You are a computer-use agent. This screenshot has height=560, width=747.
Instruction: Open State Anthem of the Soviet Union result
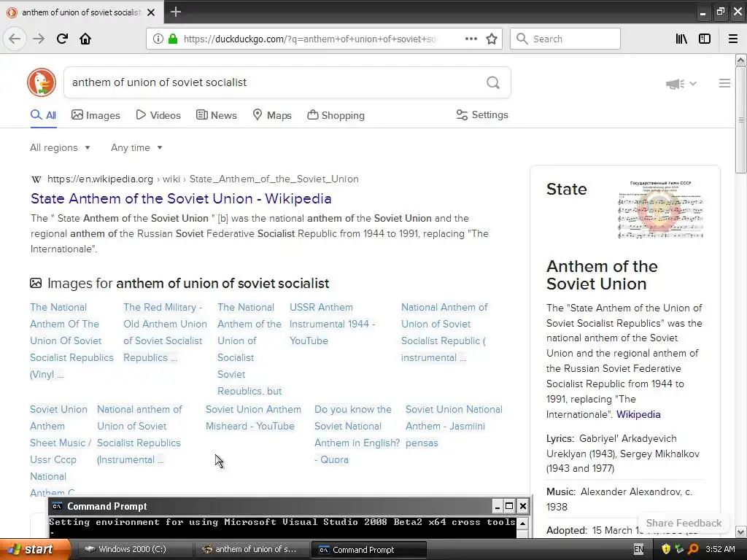(x=181, y=198)
